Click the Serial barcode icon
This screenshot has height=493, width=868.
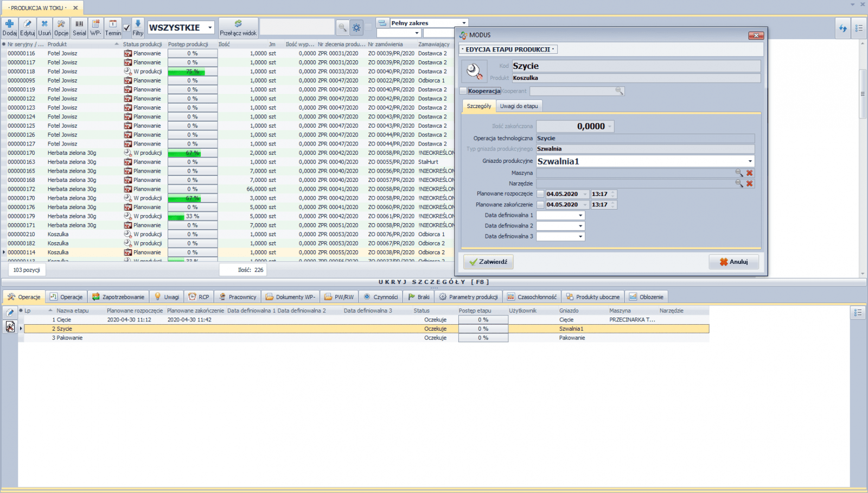(79, 24)
